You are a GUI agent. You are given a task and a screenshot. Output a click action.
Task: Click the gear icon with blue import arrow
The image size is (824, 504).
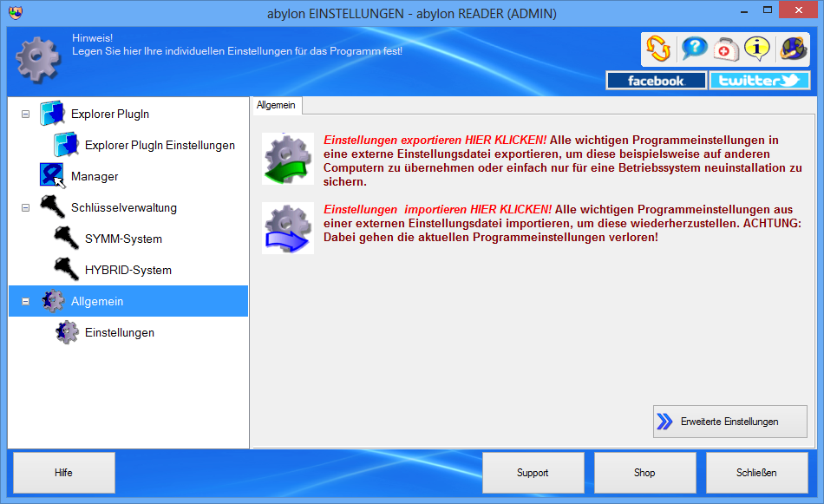tap(288, 228)
